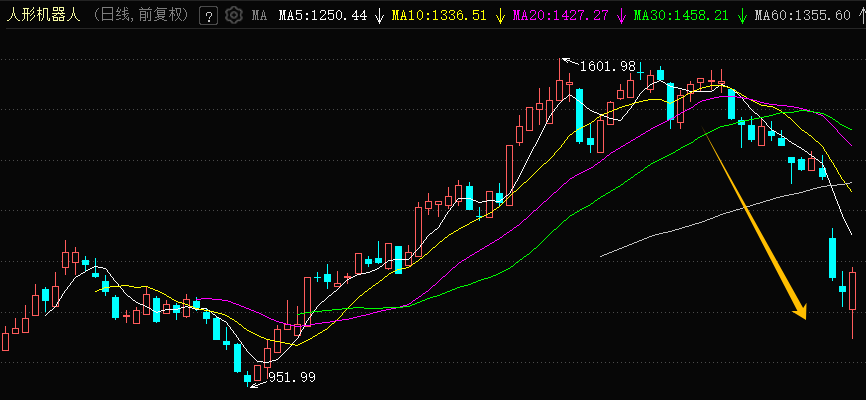Click the MA indicator name label
The image size is (866, 400).
click(259, 15)
